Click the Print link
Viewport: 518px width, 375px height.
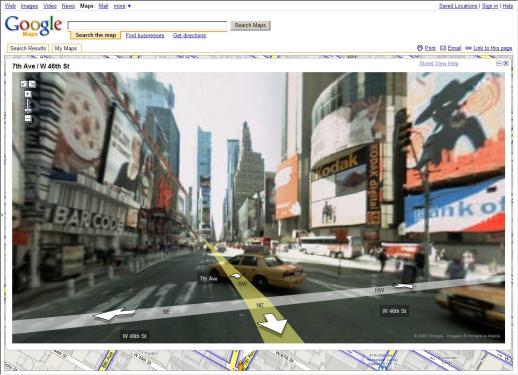(430, 48)
